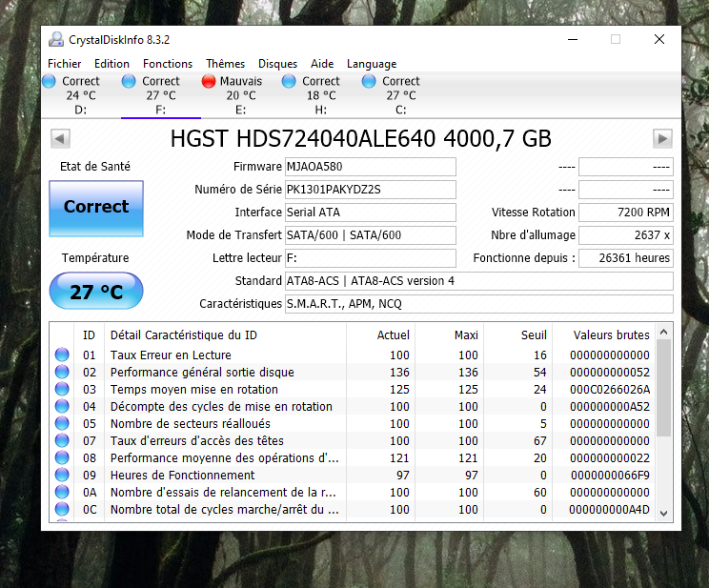Click the Standard field ATA8-ACS
The width and height of the screenshot is (709, 588).
pos(478,281)
